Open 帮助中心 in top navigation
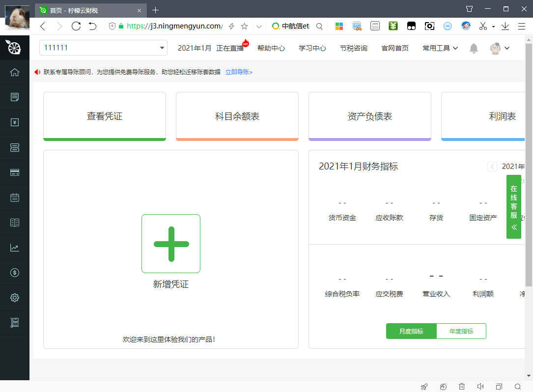The image size is (533, 392). tap(271, 48)
